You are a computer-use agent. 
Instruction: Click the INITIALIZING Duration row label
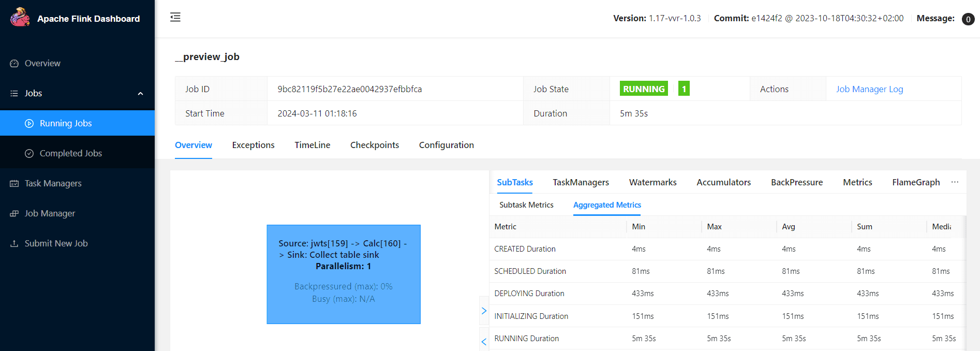[x=531, y=316]
